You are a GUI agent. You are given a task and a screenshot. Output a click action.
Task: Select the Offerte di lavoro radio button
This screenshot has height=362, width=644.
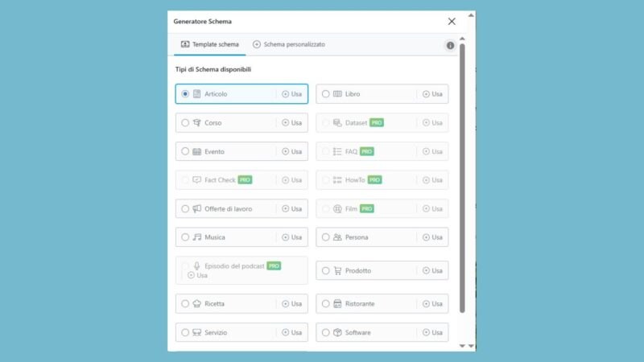(185, 209)
